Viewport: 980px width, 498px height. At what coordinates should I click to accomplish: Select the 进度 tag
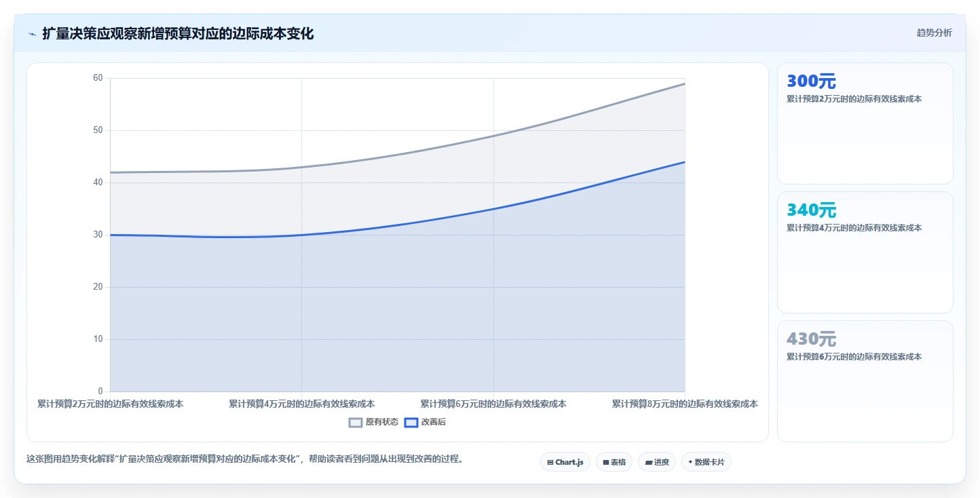pos(657,462)
